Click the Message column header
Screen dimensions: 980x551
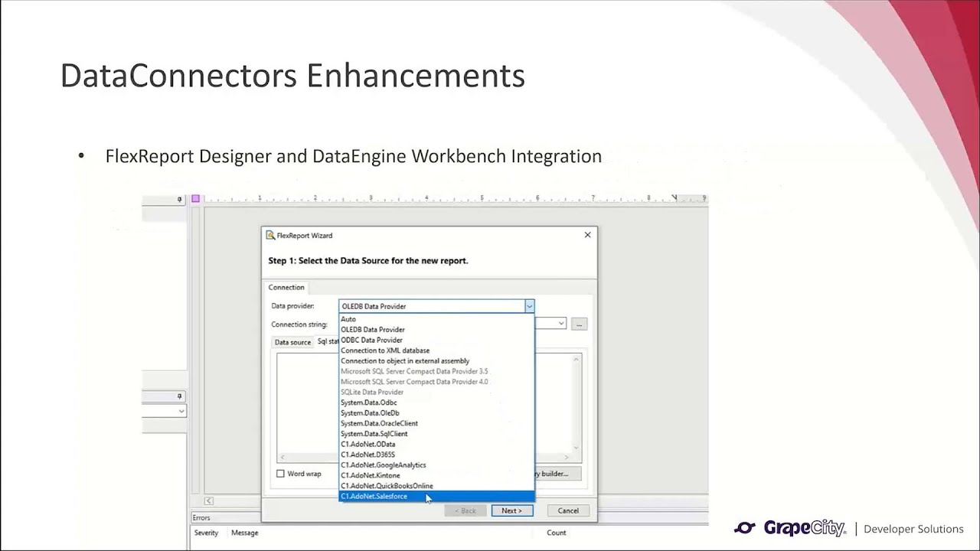[x=244, y=533]
